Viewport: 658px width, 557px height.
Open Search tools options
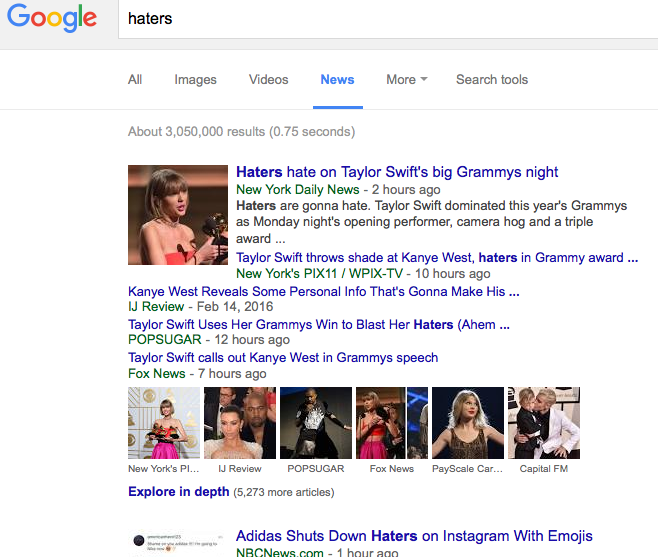click(492, 80)
